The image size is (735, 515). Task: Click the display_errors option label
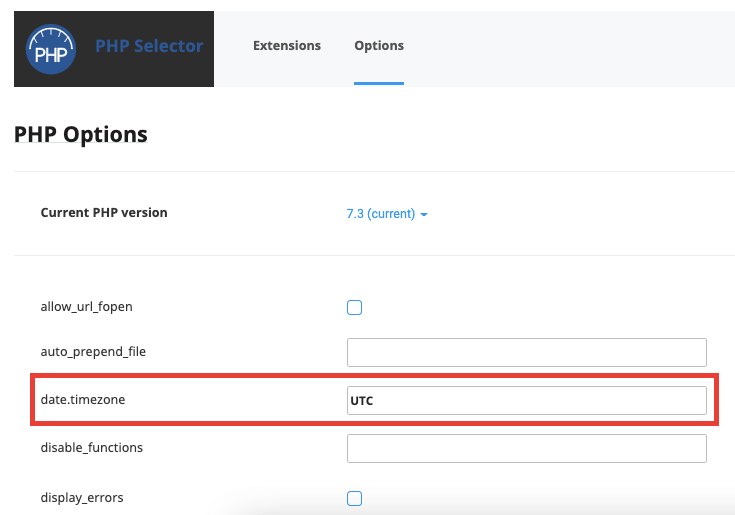point(82,498)
